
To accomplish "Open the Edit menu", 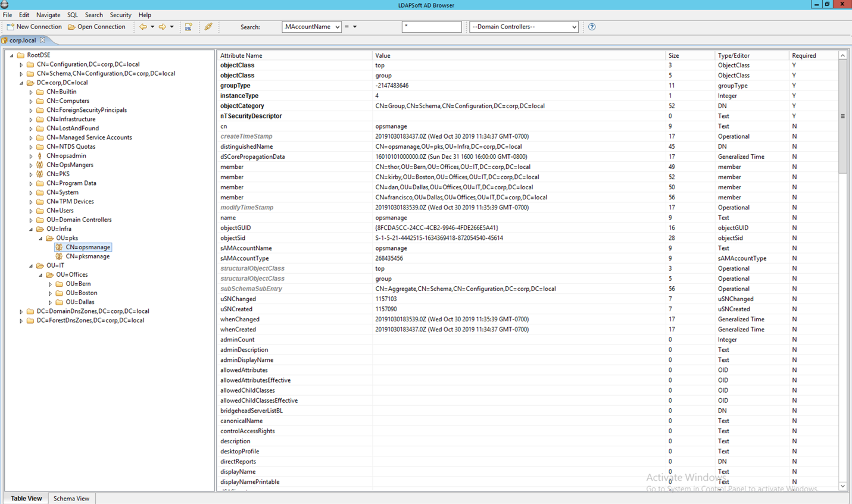I will tap(24, 15).
